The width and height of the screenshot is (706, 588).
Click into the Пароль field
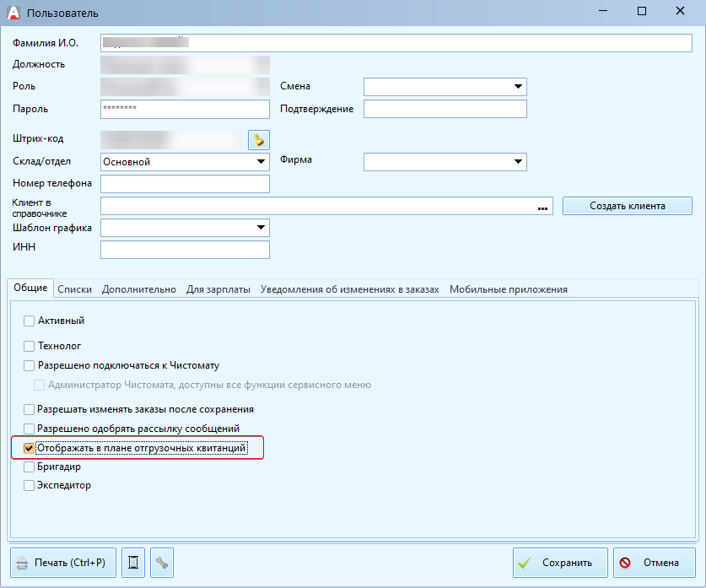(x=185, y=109)
